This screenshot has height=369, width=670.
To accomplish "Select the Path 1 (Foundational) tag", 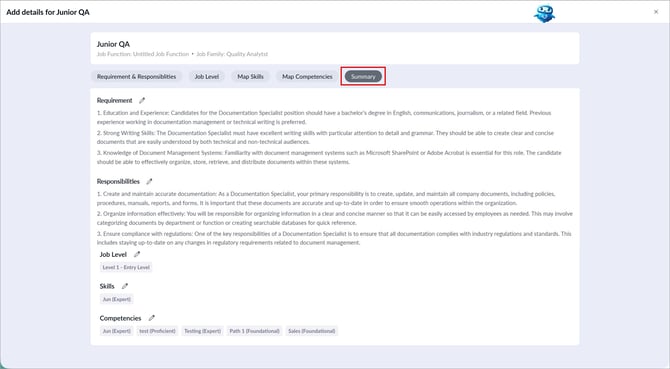I will point(254,331).
